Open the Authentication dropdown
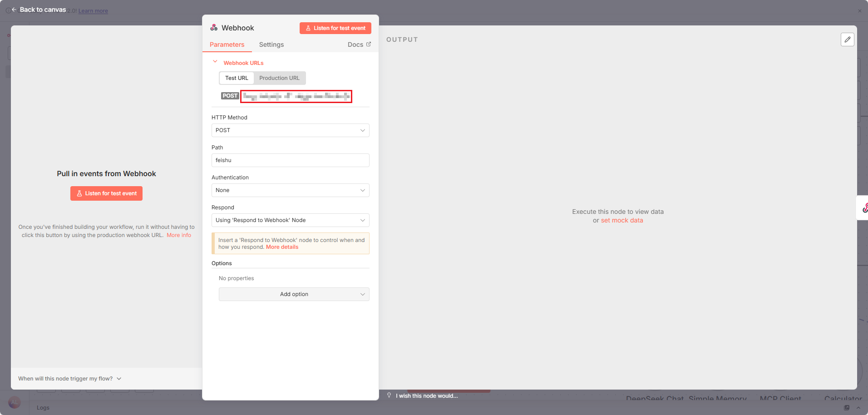 point(290,190)
